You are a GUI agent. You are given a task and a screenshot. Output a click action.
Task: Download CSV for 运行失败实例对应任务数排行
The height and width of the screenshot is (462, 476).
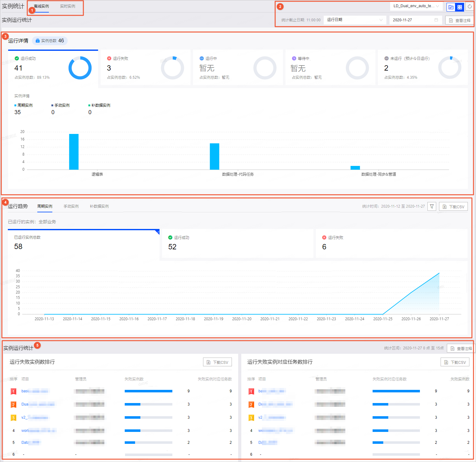pos(455,362)
